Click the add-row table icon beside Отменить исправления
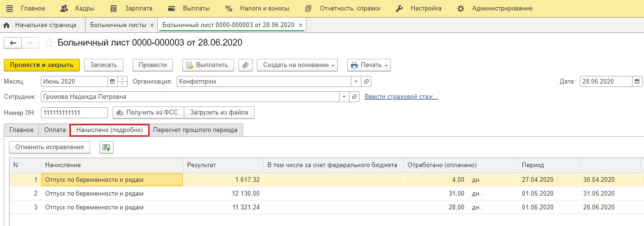The image size is (644, 226). tap(106, 147)
